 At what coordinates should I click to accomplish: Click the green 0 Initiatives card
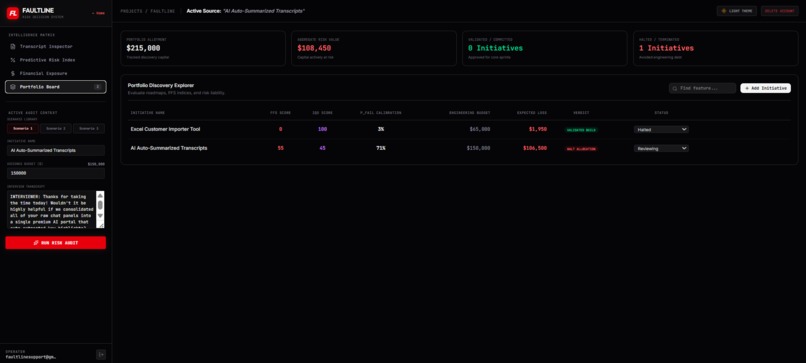(544, 48)
